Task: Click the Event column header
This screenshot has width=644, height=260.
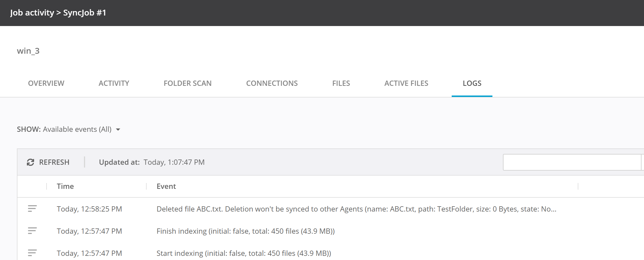Action: click(x=166, y=186)
